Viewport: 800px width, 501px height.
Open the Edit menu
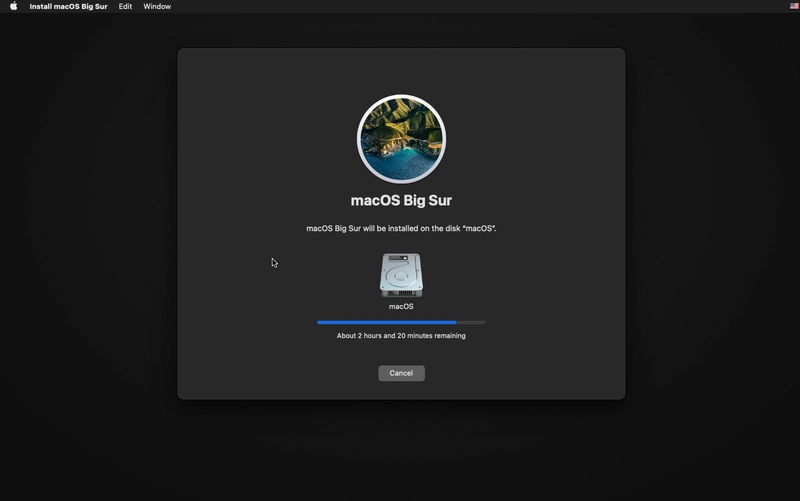(125, 7)
